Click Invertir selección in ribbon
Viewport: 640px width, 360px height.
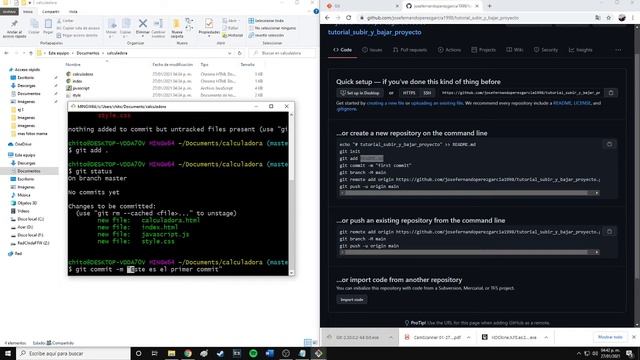266,35
